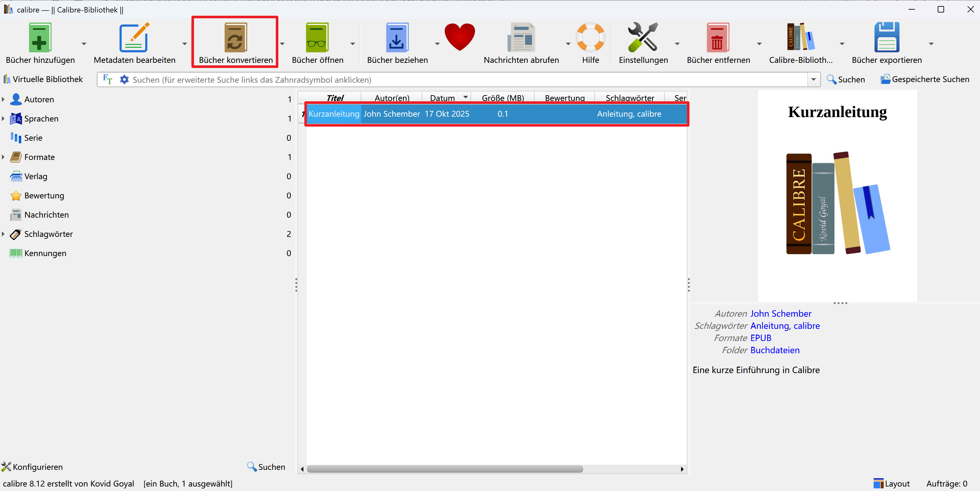Open the Bücher konvertieren dropdown arrow

click(x=282, y=44)
